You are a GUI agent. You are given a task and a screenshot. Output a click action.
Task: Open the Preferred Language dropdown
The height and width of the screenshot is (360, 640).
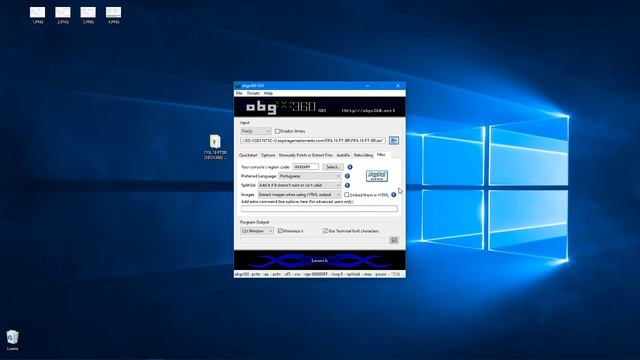[x=310, y=176]
